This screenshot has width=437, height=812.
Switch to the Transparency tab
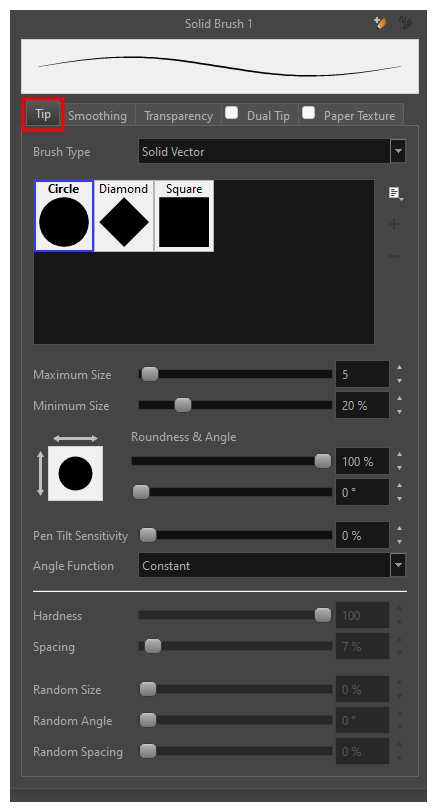click(x=178, y=115)
